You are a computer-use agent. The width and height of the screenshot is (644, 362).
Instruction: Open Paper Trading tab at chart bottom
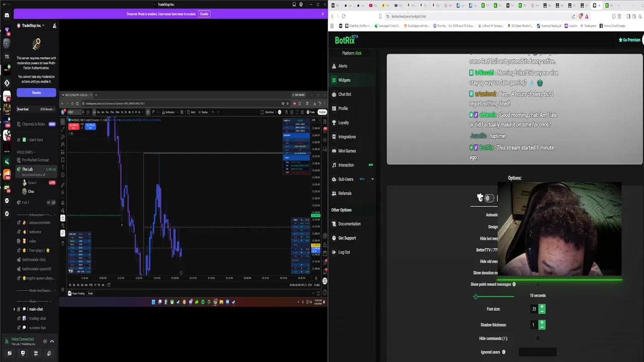tap(77, 294)
